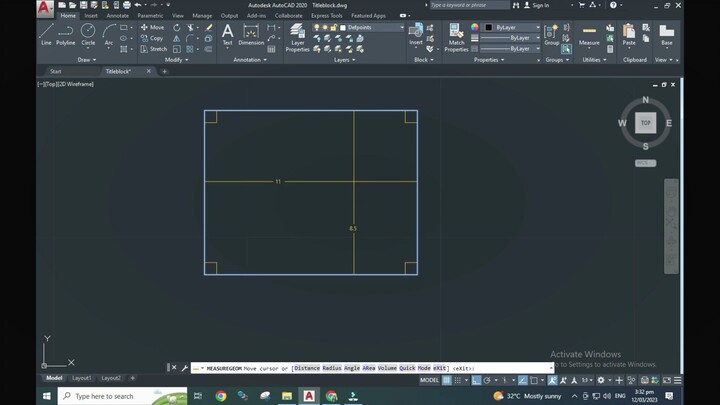This screenshot has height=405, width=720.
Task: Click the Measure tool
Action: click(x=589, y=35)
